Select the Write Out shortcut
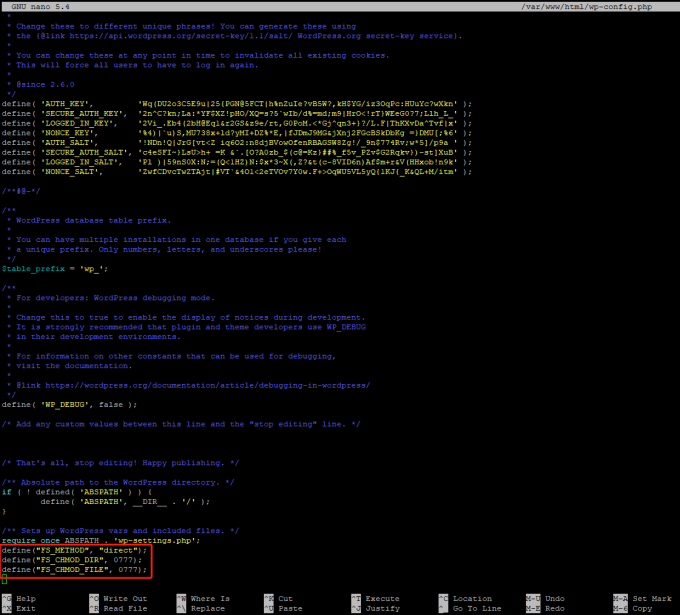 (125, 599)
